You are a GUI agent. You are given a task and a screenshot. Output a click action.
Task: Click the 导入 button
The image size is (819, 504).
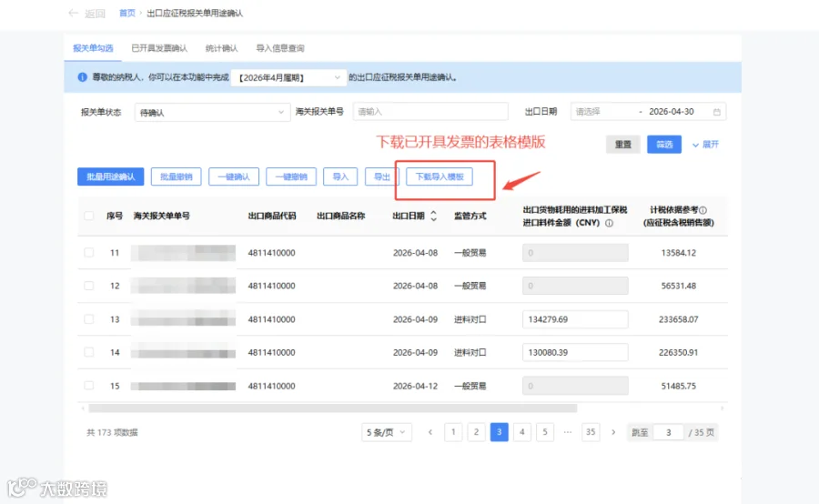pos(340,176)
